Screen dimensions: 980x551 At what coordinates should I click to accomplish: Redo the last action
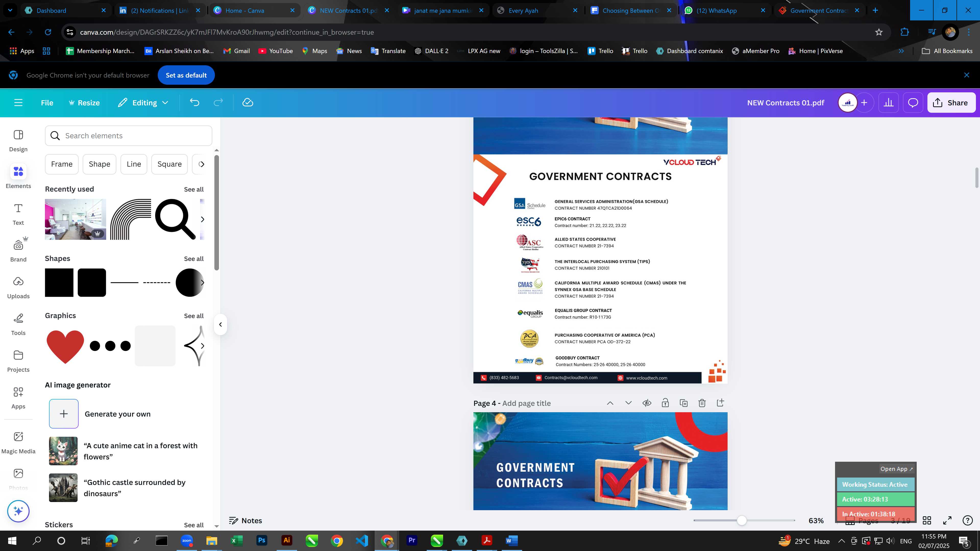coord(218,103)
